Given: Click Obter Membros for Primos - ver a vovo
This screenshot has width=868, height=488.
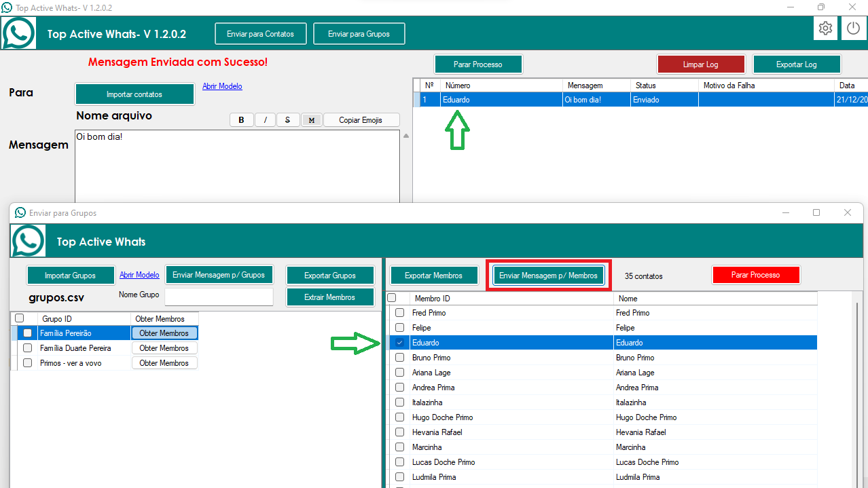Looking at the screenshot, I should point(164,363).
